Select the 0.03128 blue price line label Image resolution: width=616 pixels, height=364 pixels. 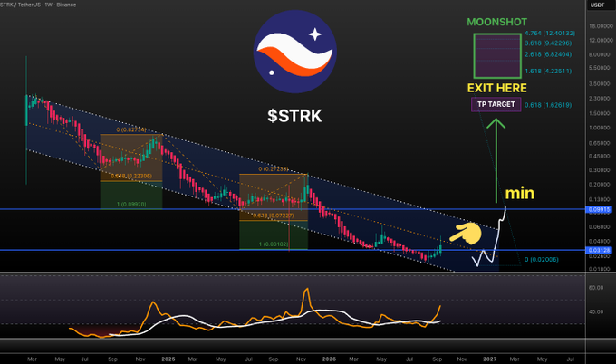pos(600,250)
